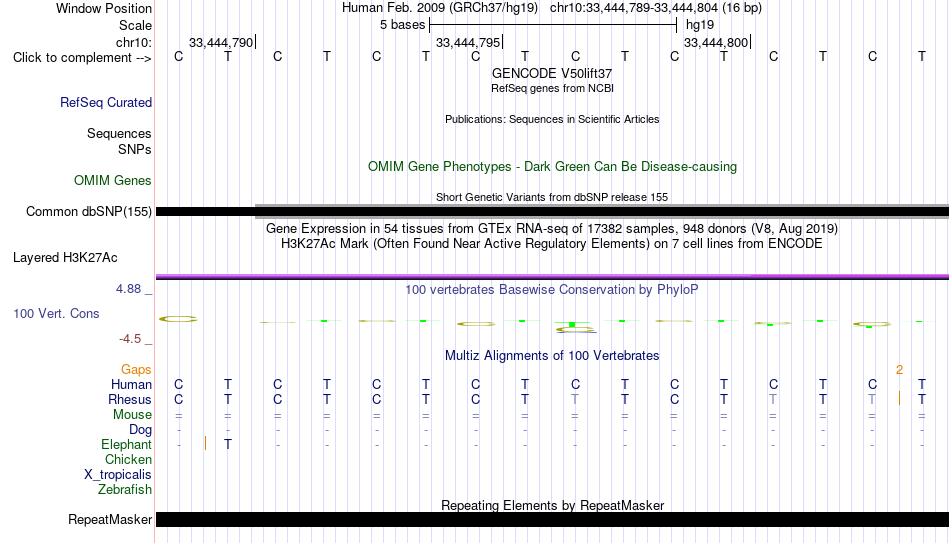Click the 33,444,800 ruler position
The image size is (950, 543).
point(716,42)
